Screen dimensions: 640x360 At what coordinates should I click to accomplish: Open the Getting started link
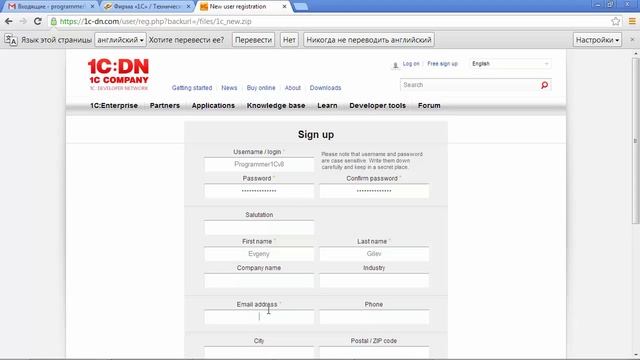(x=192, y=88)
